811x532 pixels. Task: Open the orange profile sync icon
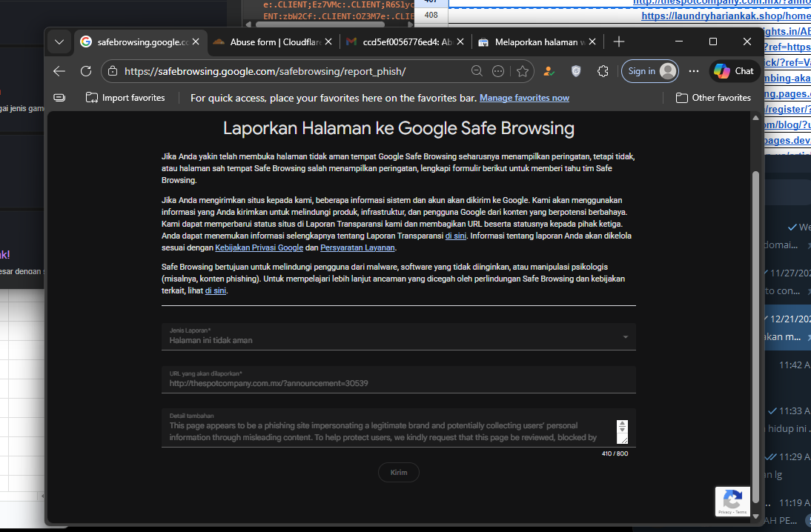click(x=549, y=71)
